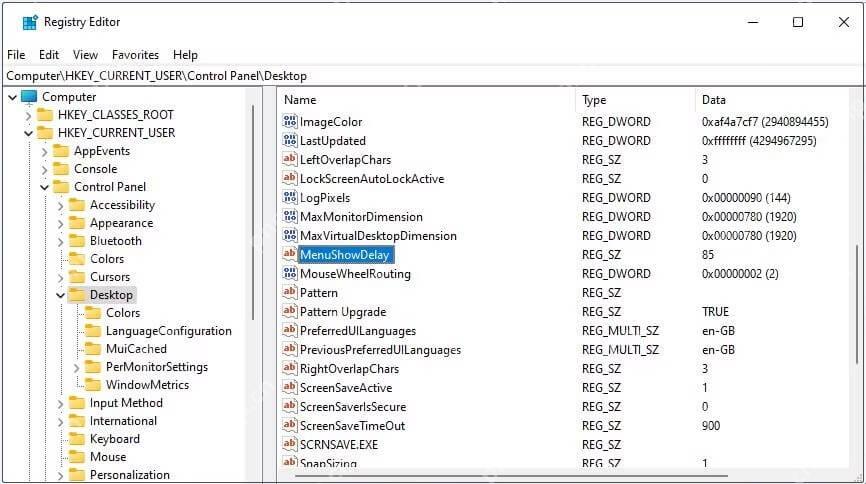Expand the PerMonitorSettings key
Screen dimensions: 866x484
coord(76,367)
